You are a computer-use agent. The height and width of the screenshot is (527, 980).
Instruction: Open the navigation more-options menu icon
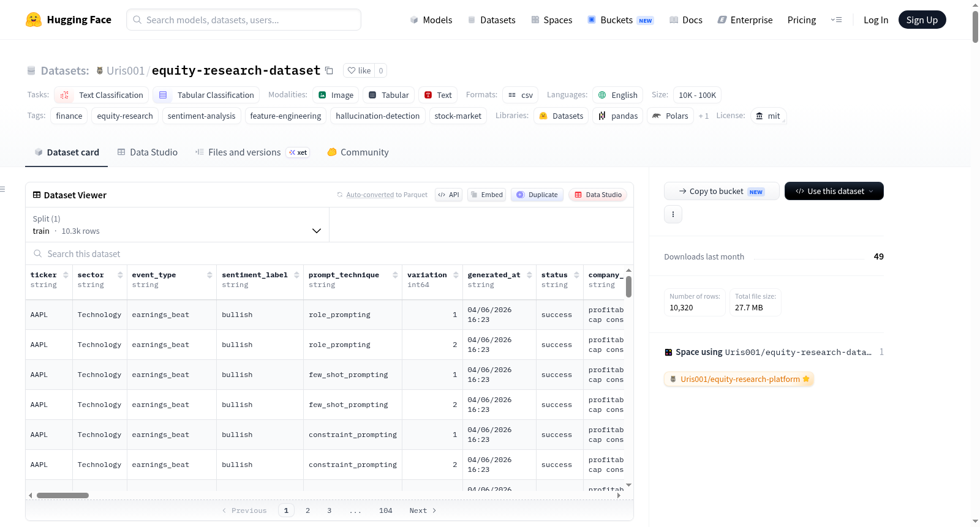[x=836, y=20]
